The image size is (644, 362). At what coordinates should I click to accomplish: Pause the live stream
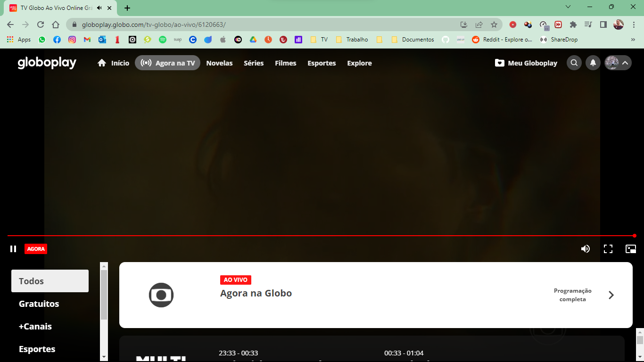pyautogui.click(x=13, y=249)
